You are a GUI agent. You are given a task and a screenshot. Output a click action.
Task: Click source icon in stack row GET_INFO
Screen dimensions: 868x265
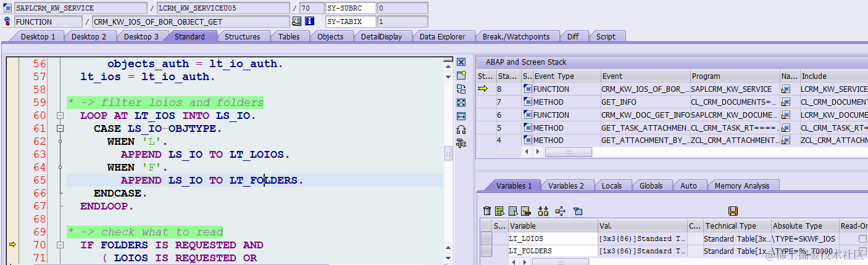click(x=527, y=102)
